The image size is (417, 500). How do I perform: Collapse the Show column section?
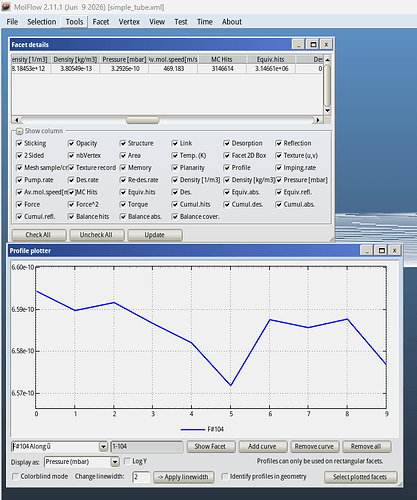(19, 131)
